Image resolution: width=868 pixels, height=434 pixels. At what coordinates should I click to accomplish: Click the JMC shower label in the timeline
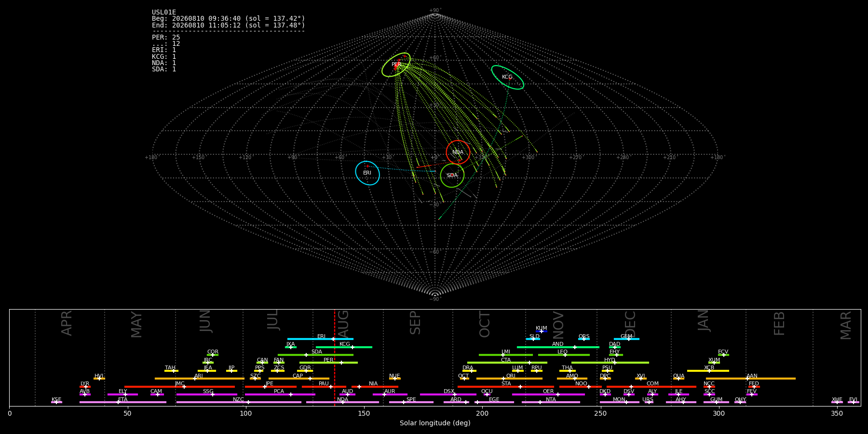coord(179,384)
